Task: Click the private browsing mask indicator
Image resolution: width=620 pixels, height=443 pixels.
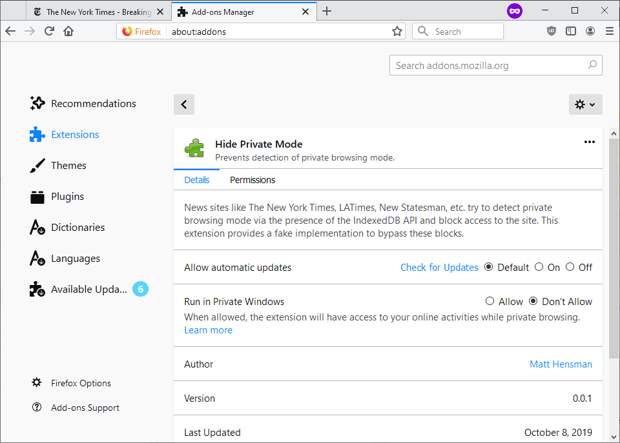Action: coord(514,11)
